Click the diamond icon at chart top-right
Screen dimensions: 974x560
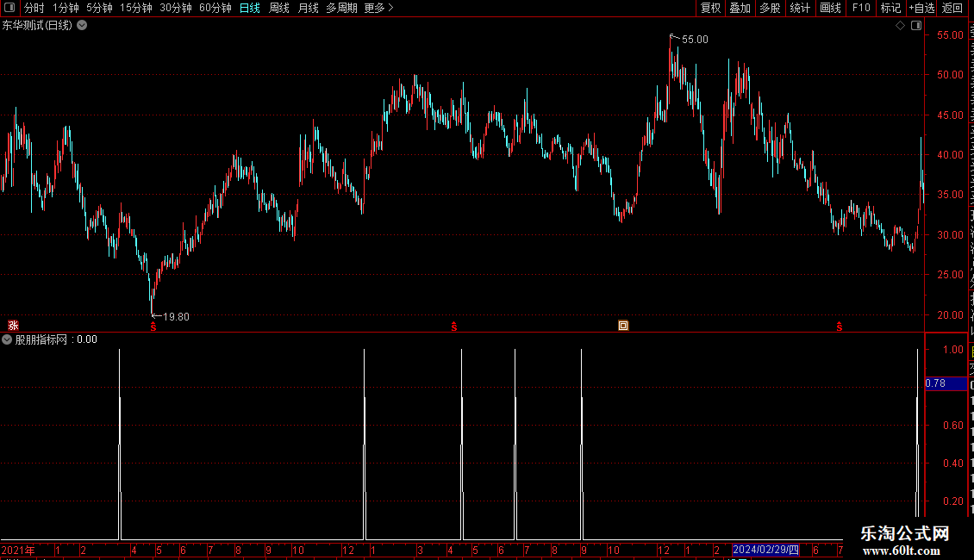point(900,26)
